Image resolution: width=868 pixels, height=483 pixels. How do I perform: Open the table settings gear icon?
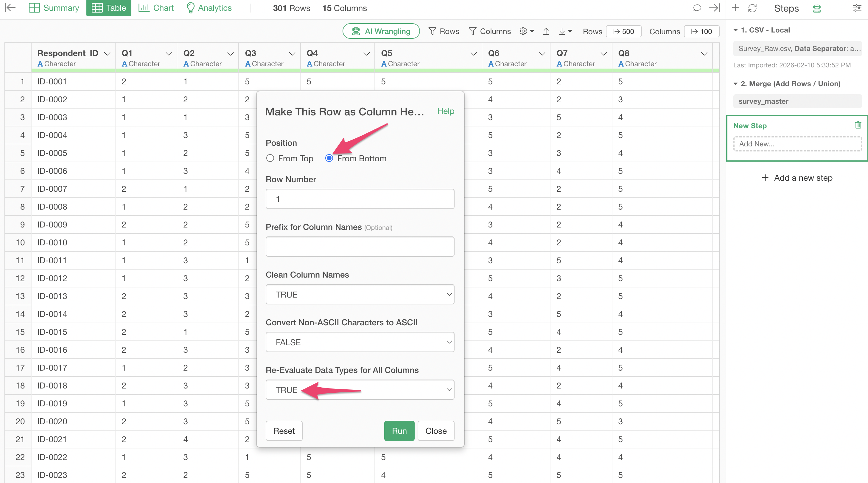(x=523, y=31)
